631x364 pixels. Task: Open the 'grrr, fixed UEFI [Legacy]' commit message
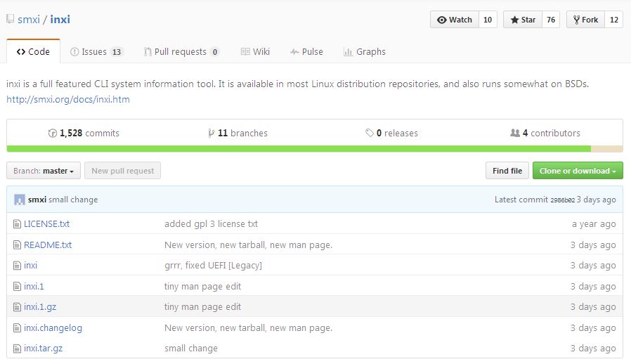point(214,266)
